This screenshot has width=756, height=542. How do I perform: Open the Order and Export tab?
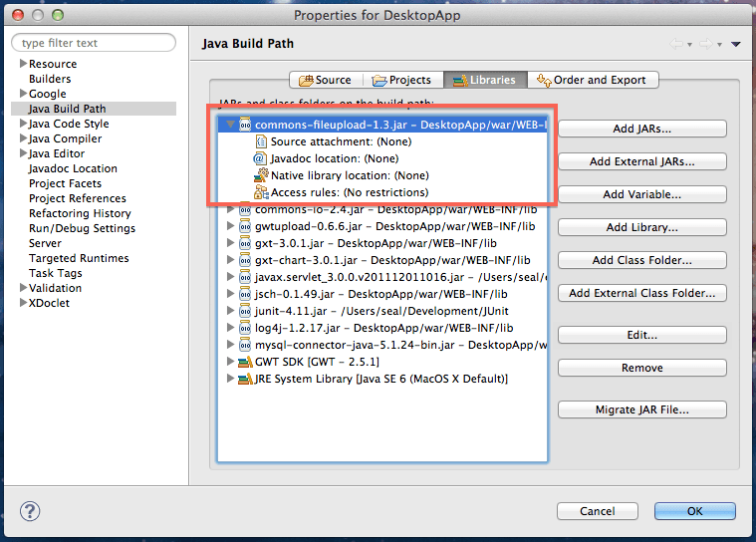[x=593, y=80]
